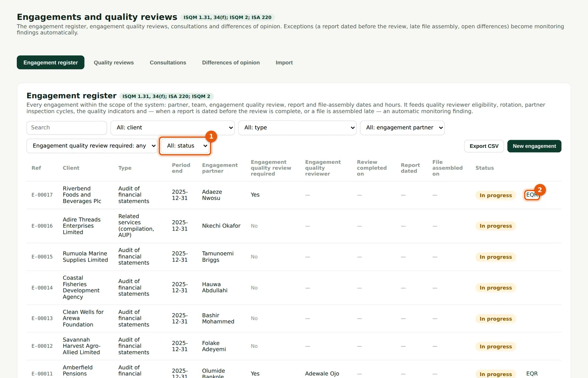Image resolution: width=588 pixels, height=378 pixels.
Task: Select reference E-00016
Action: pyautogui.click(x=42, y=226)
